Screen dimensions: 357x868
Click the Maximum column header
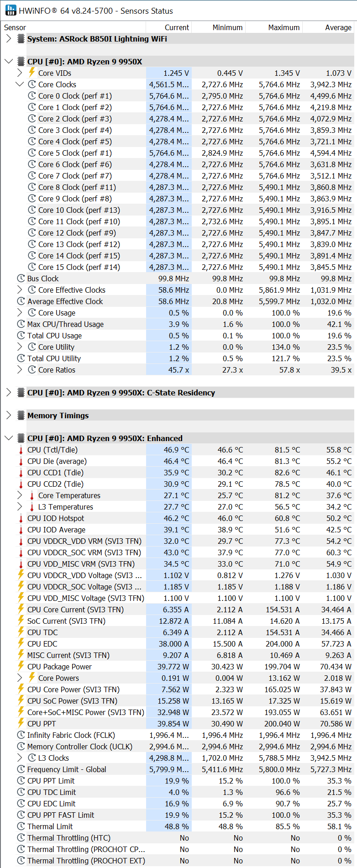[284, 27]
